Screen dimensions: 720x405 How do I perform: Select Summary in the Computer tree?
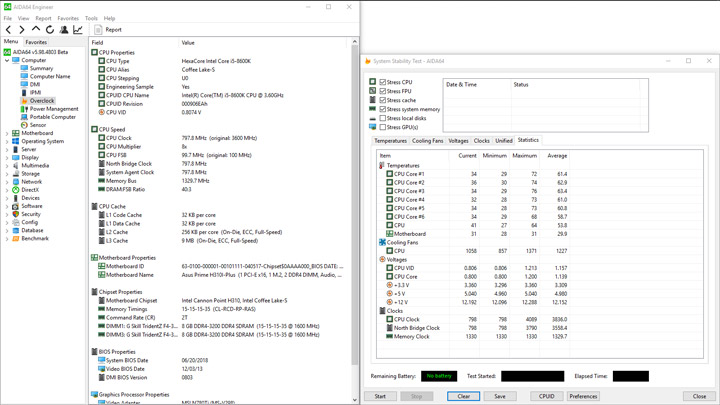[41, 68]
